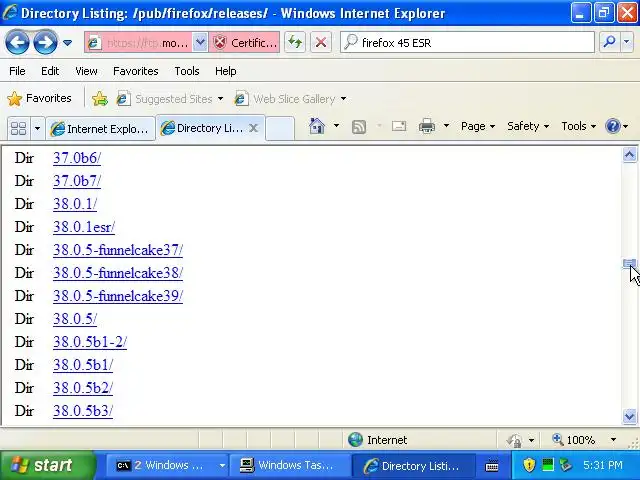Image resolution: width=640 pixels, height=480 pixels.
Task: Expand the Print options dropdown arrow
Action: pos(446,126)
